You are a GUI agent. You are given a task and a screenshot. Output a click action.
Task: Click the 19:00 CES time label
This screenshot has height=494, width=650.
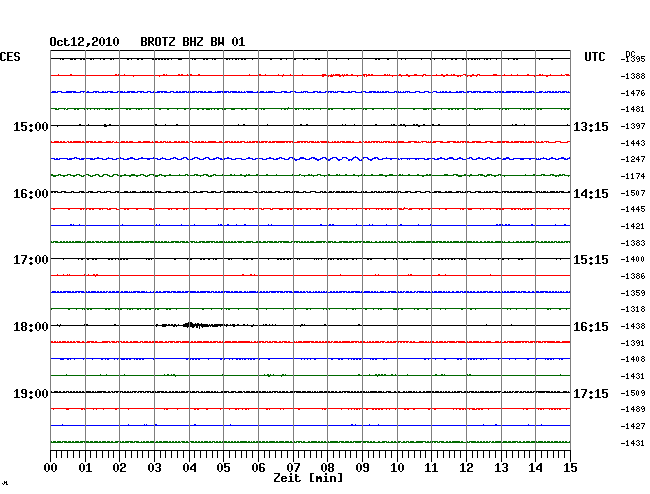tap(30, 393)
